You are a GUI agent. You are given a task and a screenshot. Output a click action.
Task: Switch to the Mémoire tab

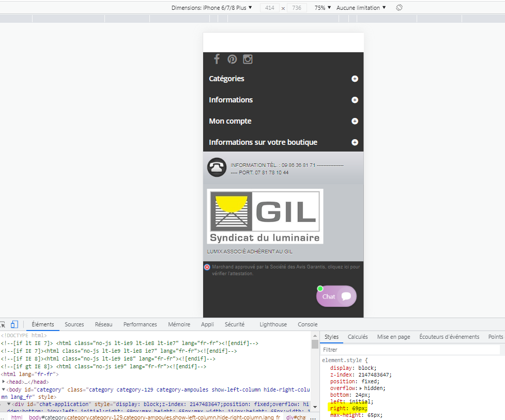tap(179, 324)
